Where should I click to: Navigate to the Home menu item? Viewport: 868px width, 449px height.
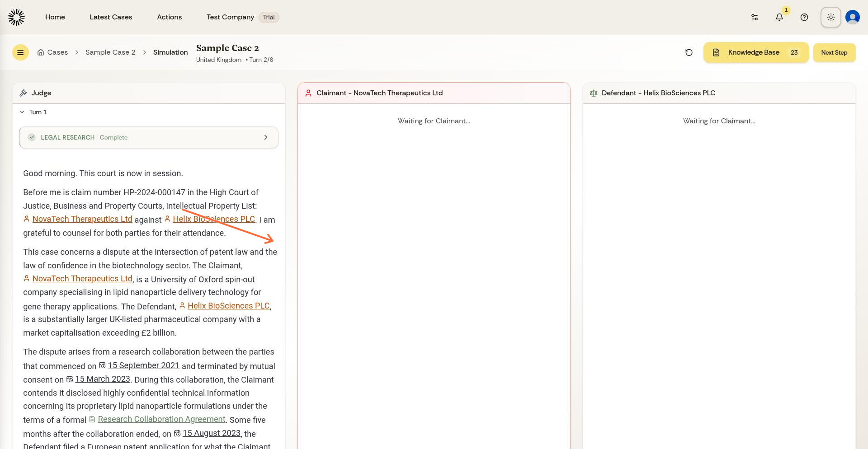coord(55,17)
